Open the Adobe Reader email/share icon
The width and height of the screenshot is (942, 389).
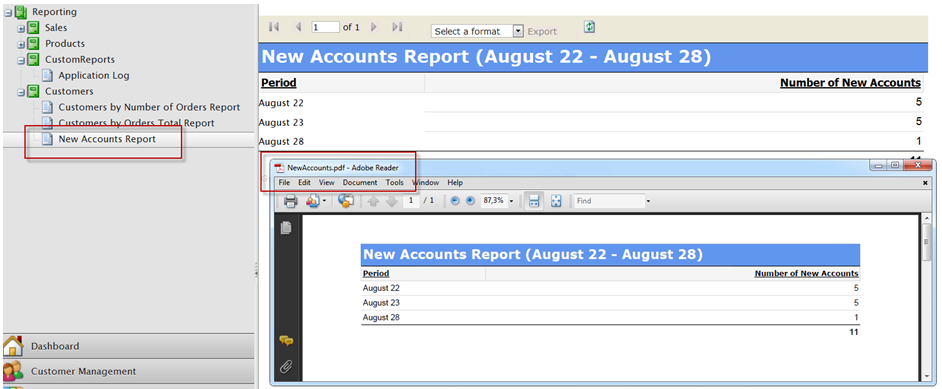(x=313, y=201)
